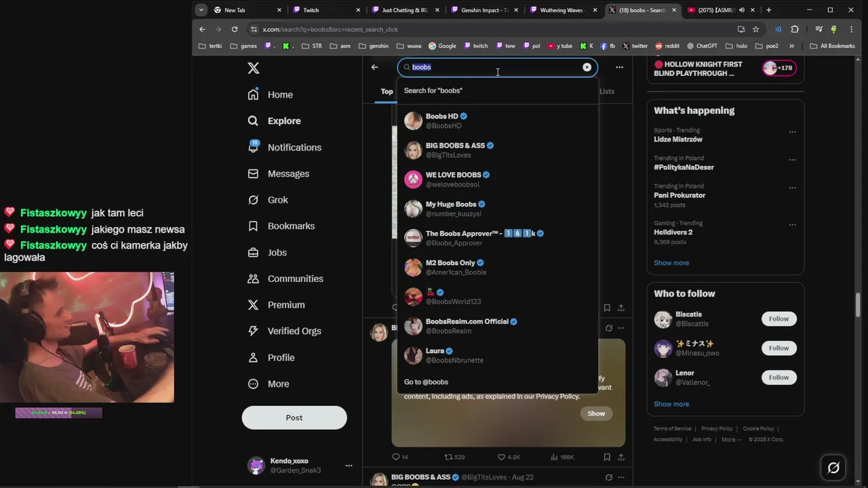Click the views icon with 166K
868x488 pixels.
coord(554,457)
